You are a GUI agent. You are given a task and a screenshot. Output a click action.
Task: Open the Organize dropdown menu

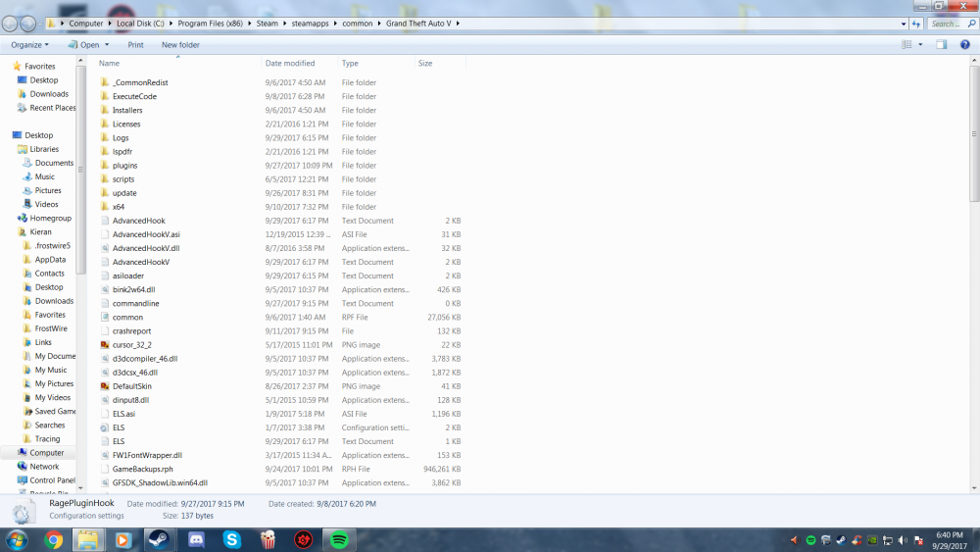pyautogui.click(x=29, y=45)
